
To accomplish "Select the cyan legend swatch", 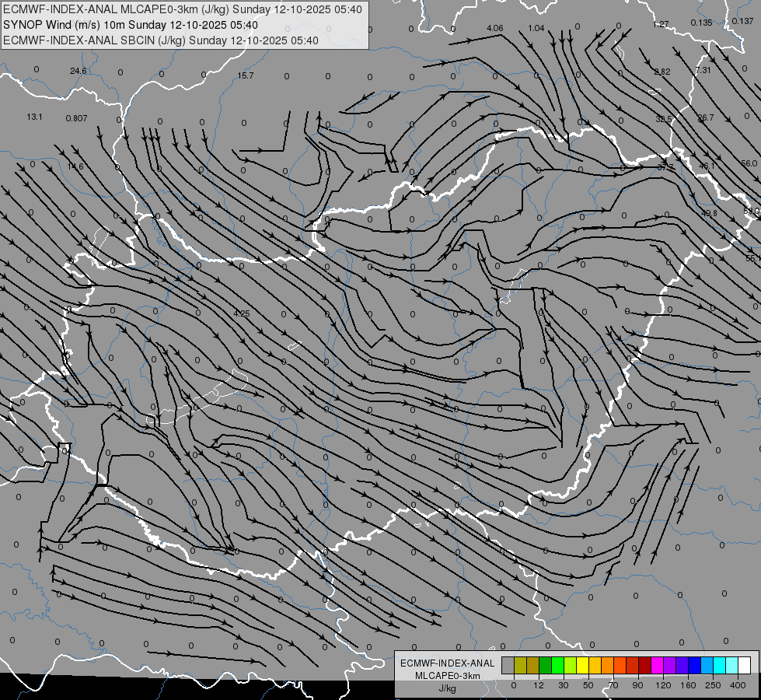I will tap(720, 665).
